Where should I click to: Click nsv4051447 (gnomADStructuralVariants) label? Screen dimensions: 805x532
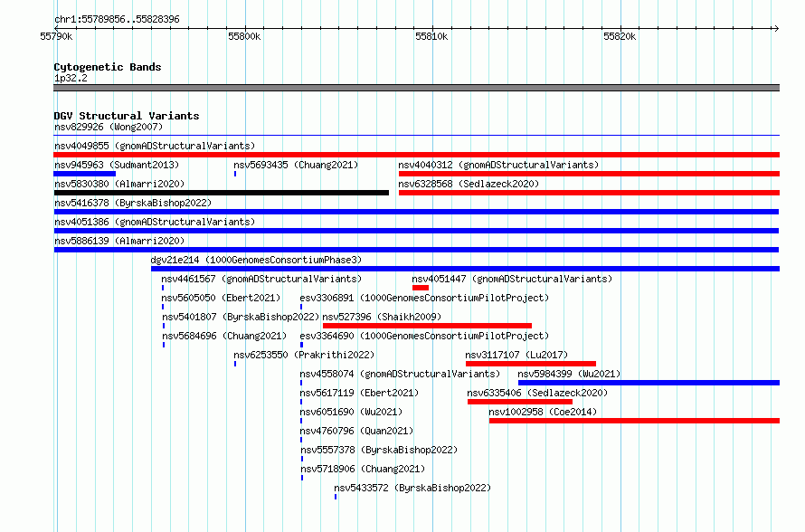tap(512, 279)
